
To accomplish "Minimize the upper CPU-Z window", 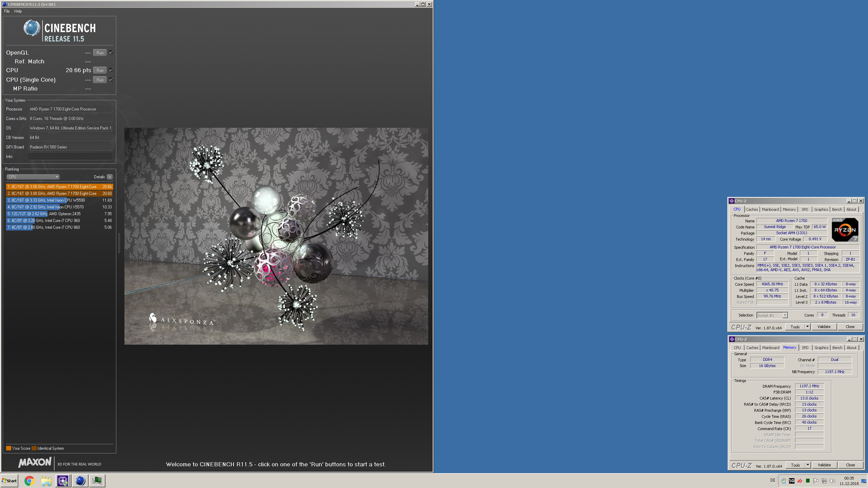I will click(849, 201).
